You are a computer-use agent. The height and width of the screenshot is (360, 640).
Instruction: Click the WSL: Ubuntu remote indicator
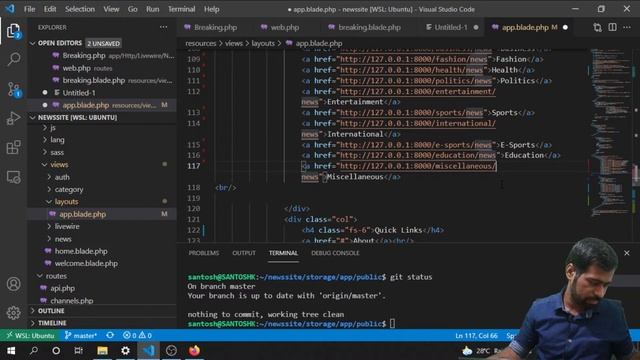(x=30, y=336)
